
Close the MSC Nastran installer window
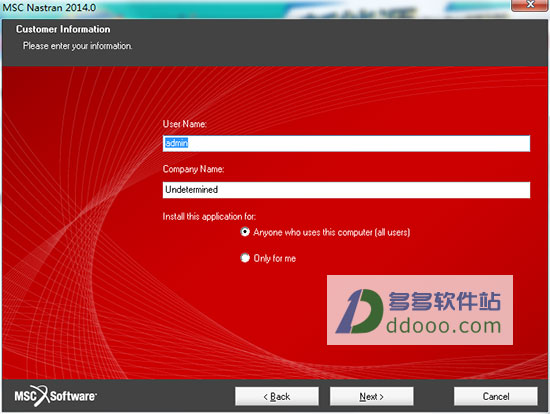pos(530,5)
